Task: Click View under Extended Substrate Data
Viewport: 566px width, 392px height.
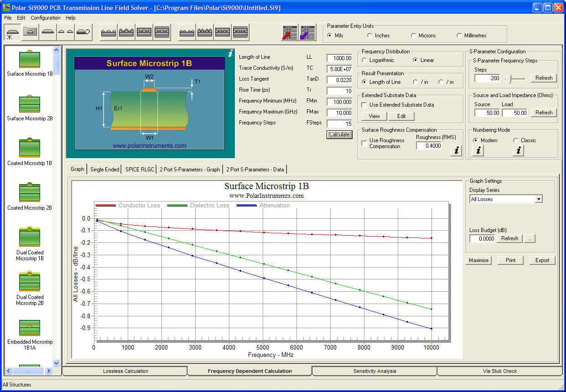Action: click(374, 116)
